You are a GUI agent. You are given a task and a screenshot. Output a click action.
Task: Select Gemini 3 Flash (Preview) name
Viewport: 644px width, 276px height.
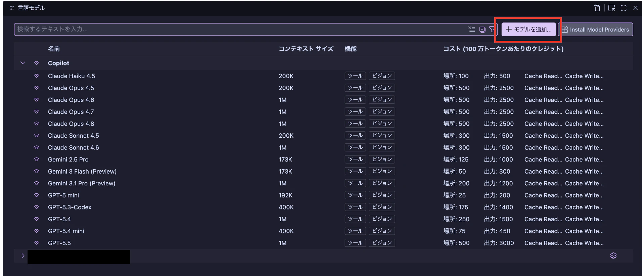(x=82, y=171)
